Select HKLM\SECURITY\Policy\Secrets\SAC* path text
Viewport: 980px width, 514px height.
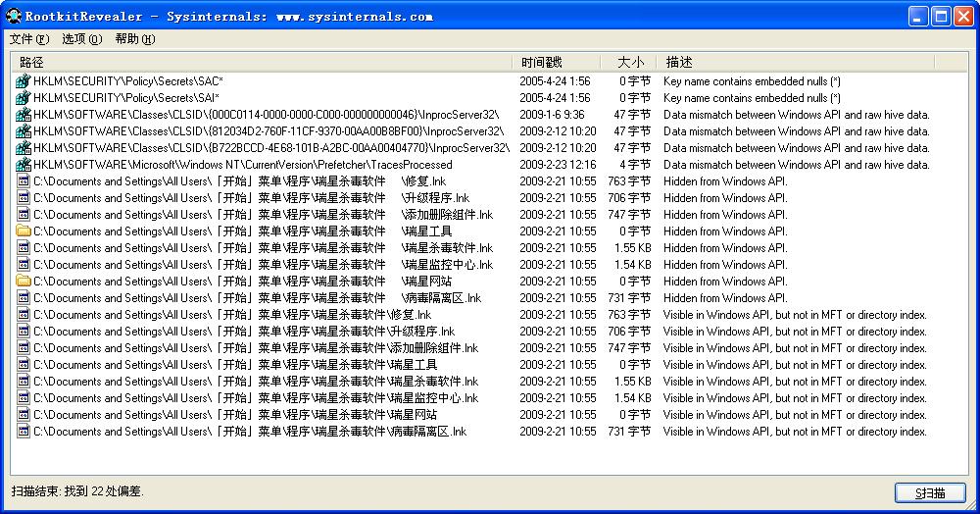point(128,81)
